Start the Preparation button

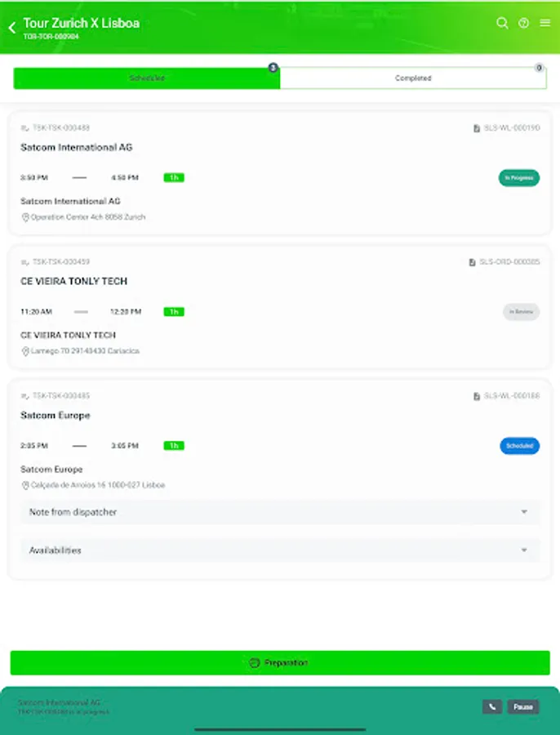pyautogui.click(x=280, y=663)
